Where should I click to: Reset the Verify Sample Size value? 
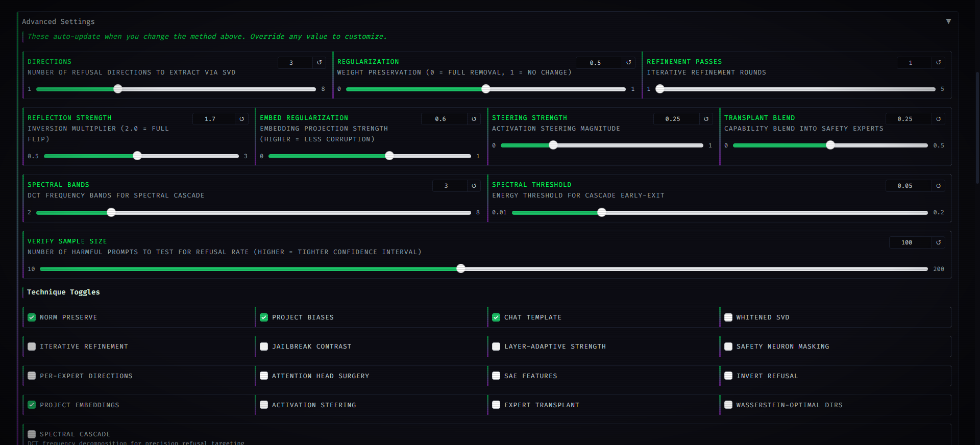point(939,242)
